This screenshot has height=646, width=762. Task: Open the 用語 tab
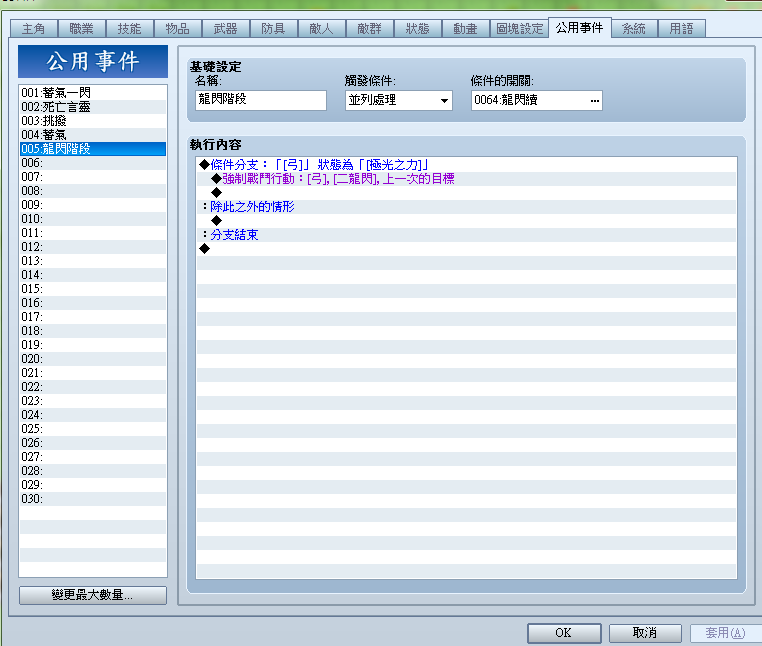click(x=681, y=29)
